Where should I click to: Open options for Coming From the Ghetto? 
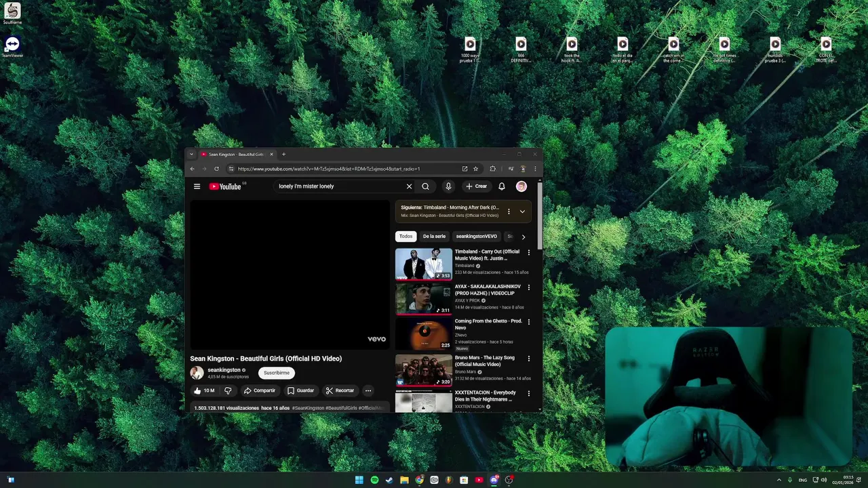(x=529, y=322)
